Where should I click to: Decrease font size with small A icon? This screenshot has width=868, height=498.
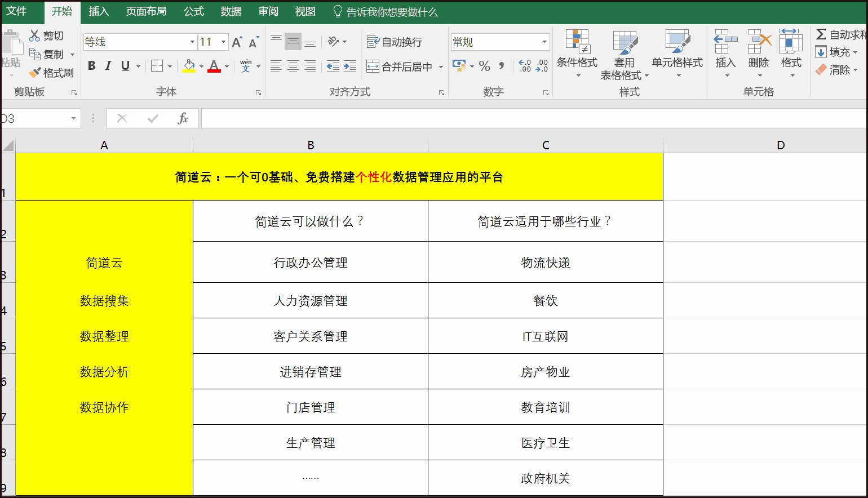click(x=253, y=42)
